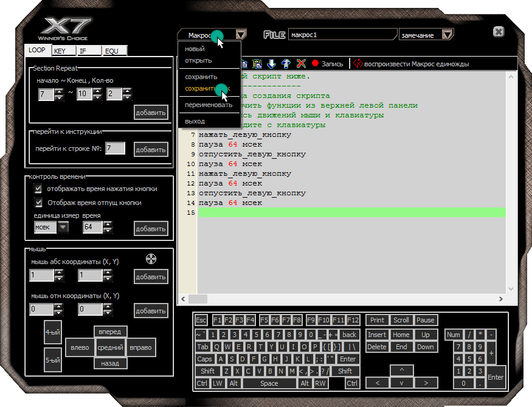Click the FILE name field макрос1
Viewport: 532px width, 407px height.
point(342,35)
